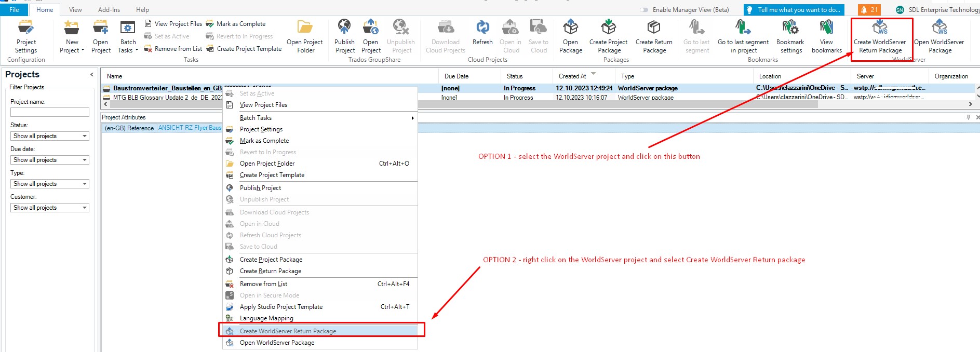
Task: Open Project Settings in the ribbon
Action: click(26, 36)
